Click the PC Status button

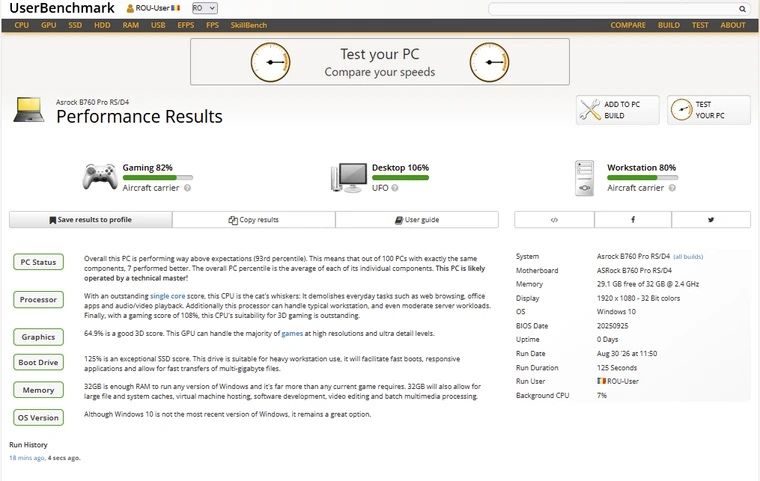pyautogui.click(x=38, y=262)
